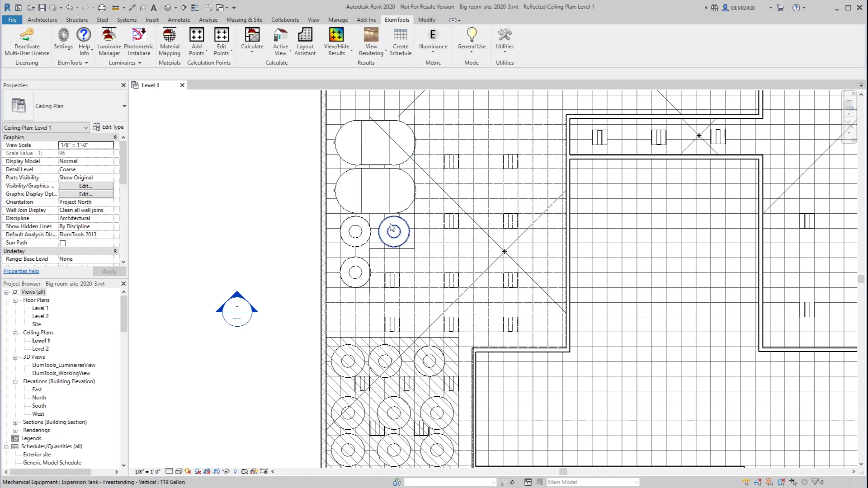The image size is (868, 488).
Task: Click the Save icon in quick access toolbar
Action: click(x=42, y=8)
